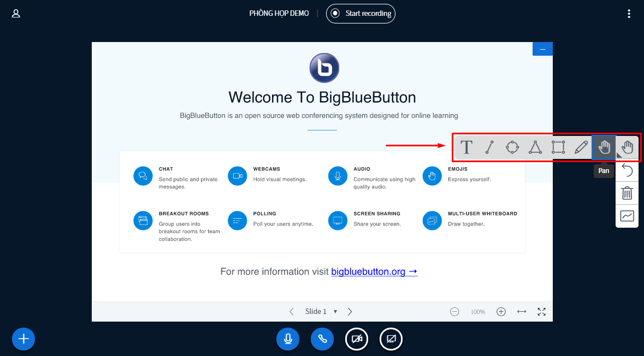Click "Share your screen." description
Image resolution: width=644 pixels, height=356 pixels.
[x=377, y=224]
